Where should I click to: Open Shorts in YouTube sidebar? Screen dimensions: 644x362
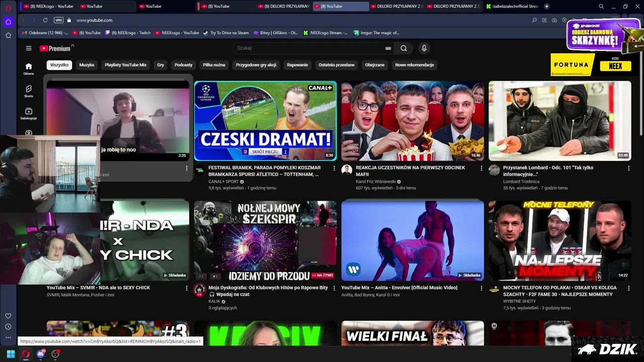tap(29, 91)
